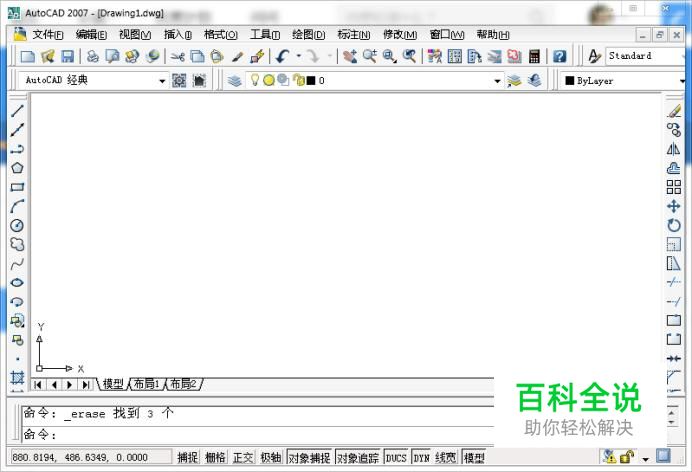
Task: Open the QuickCalc calculator icon
Action: click(x=534, y=56)
